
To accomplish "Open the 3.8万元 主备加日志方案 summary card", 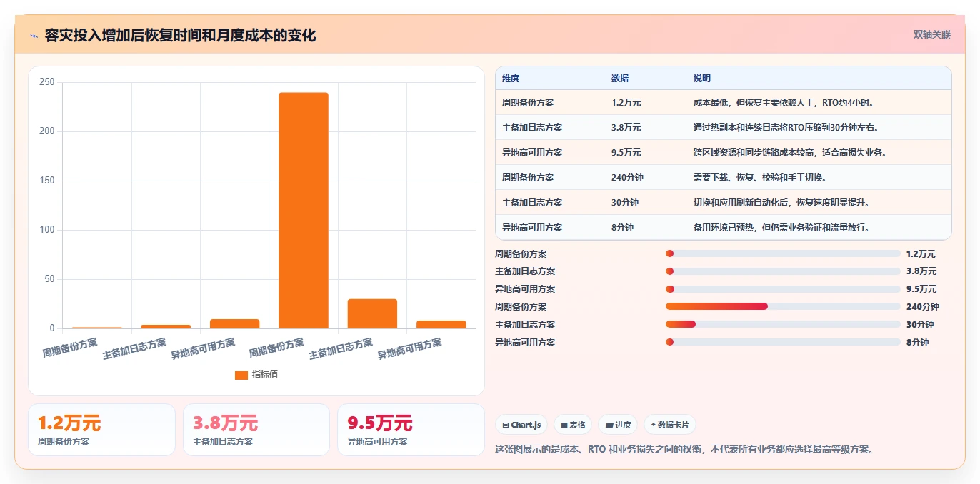I will (256, 430).
